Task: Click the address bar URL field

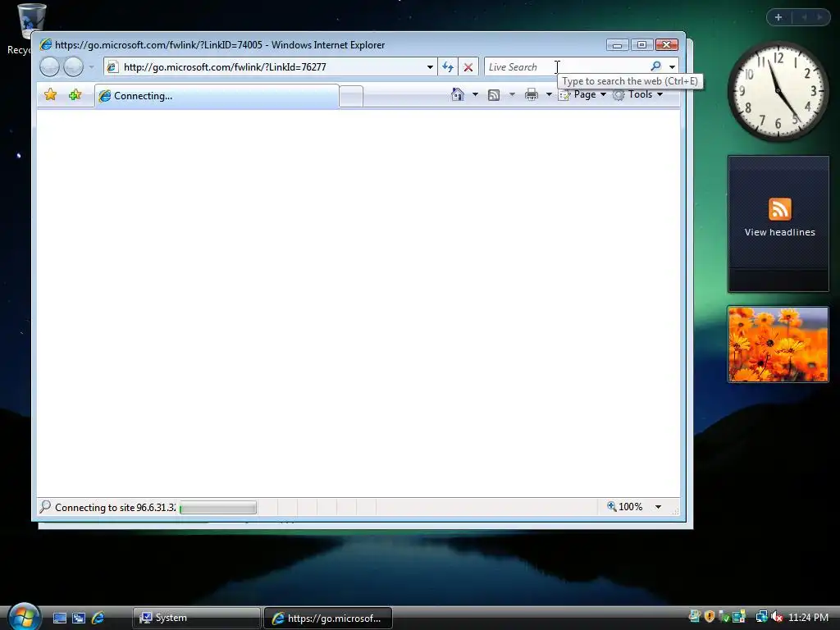Action: point(271,67)
